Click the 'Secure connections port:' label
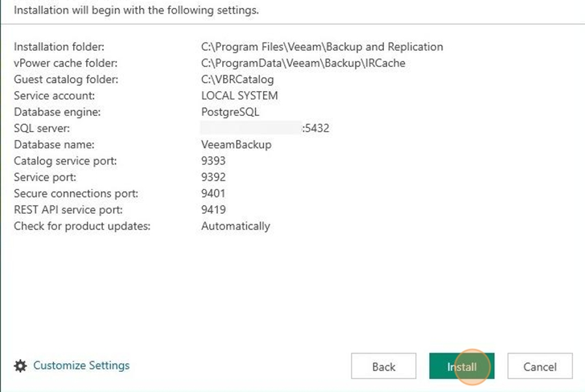This screenshot has height=392, width=585. click(76, 194)
